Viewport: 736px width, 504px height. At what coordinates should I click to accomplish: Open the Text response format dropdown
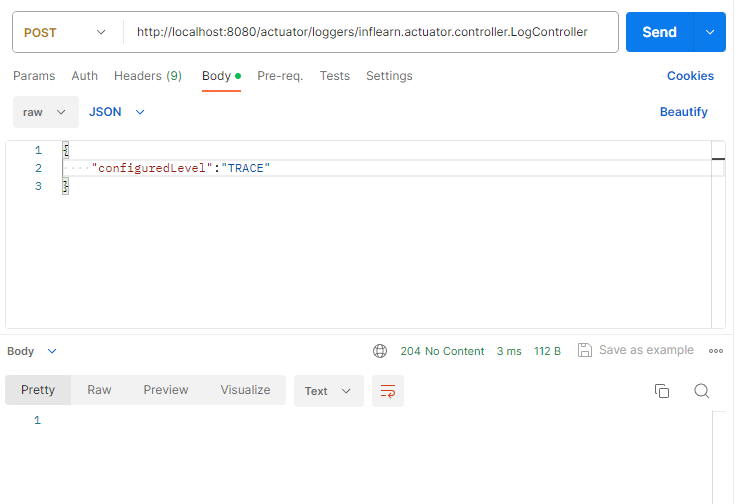[x=329, y=391]
